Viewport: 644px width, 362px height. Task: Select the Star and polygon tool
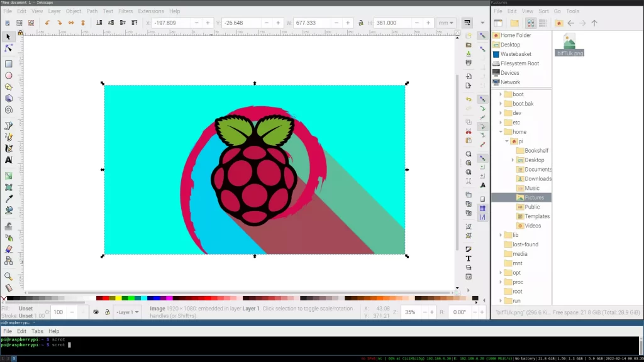click(8, 87)
